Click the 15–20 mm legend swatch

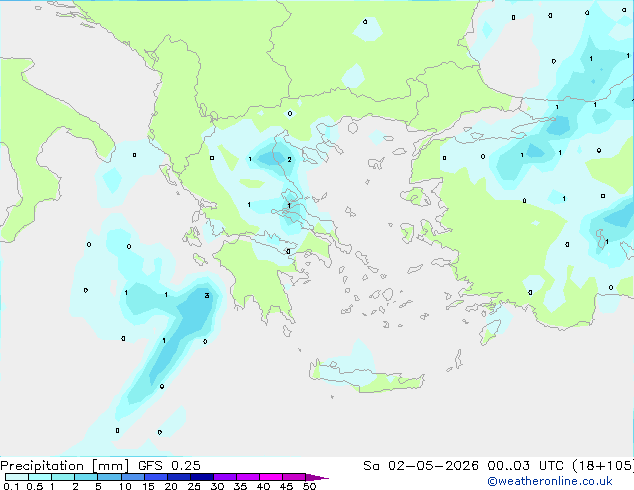(x=156, y=477)
